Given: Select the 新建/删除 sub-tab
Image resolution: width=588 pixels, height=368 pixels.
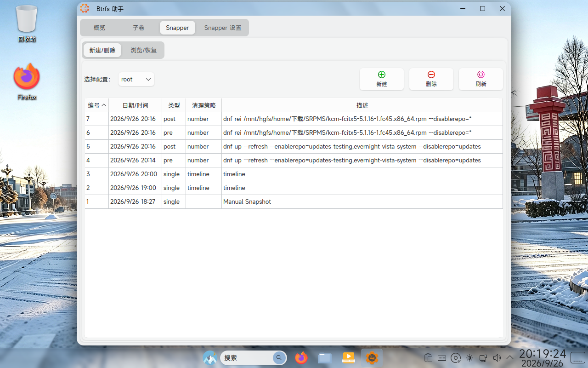Looking at the screenshot, I should 102,50.
